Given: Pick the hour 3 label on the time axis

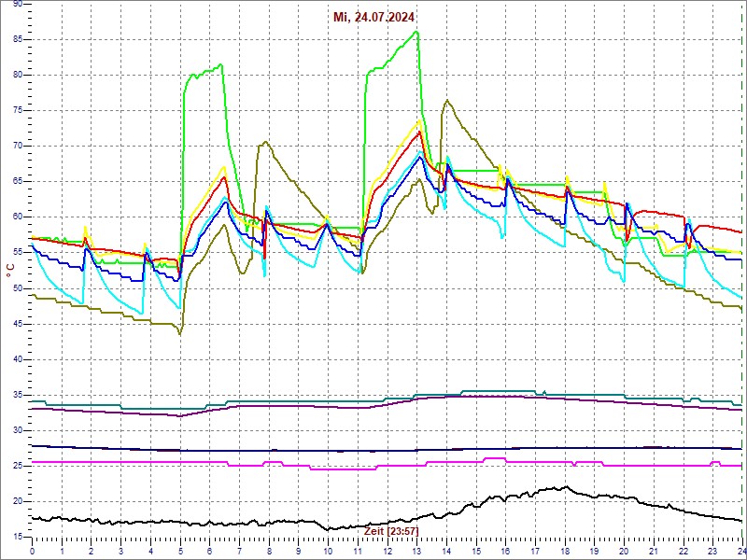Looking at the screenshot, I should click(x=121, y=550).
